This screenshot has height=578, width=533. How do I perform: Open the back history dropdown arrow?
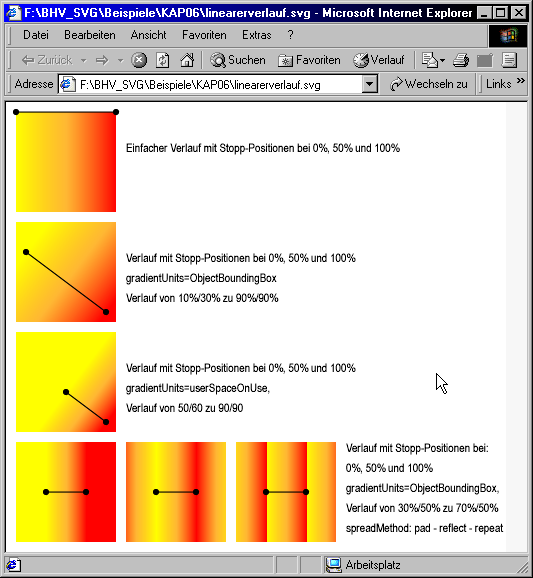coord(84,60)
